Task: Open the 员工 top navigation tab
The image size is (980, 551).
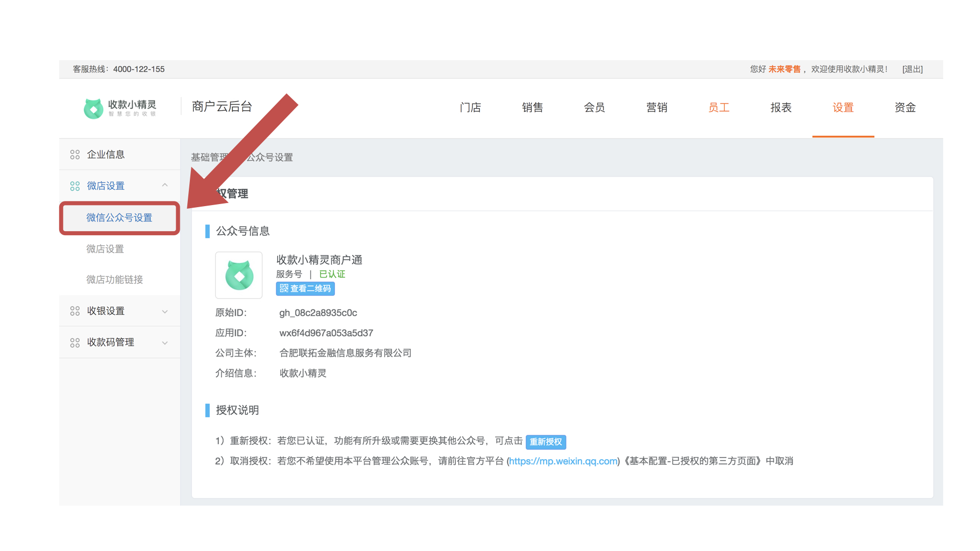Action: [x=719, y=108]
